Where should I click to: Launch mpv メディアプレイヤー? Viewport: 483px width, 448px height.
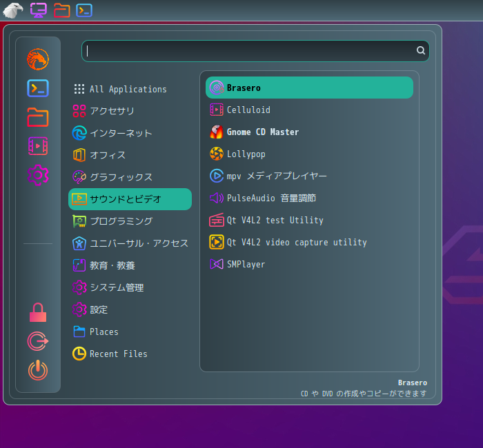(309, 176)
